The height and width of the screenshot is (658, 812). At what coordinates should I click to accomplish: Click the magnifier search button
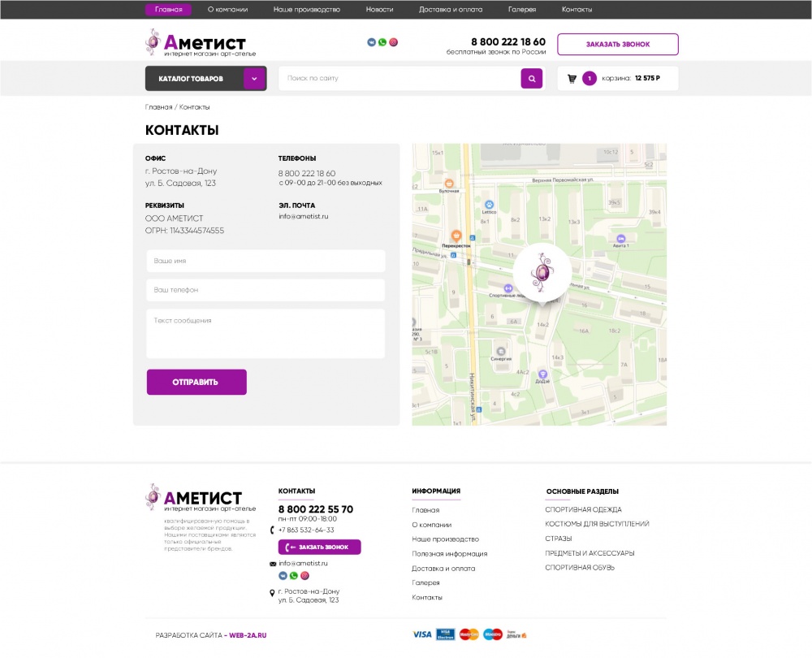pyautogui.click(x=531, y=79)
